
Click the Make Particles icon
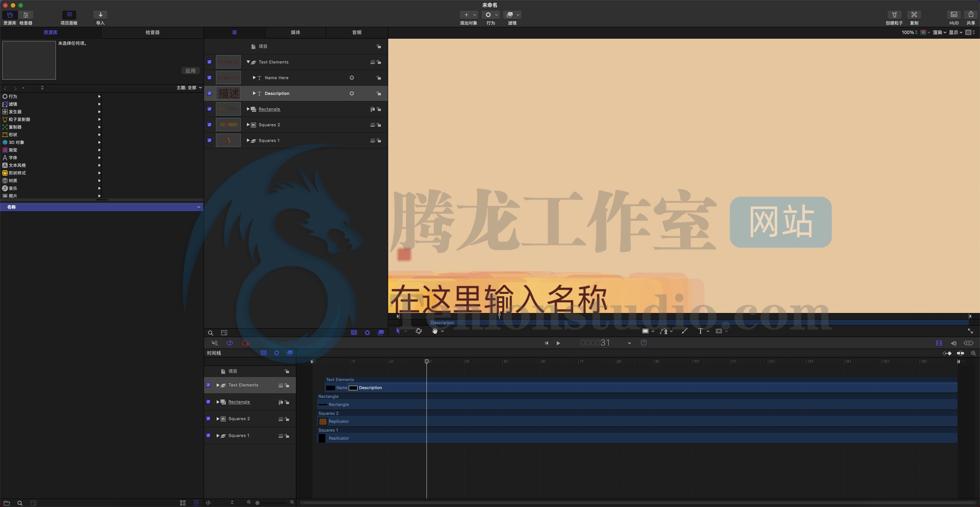coord(894,15)
